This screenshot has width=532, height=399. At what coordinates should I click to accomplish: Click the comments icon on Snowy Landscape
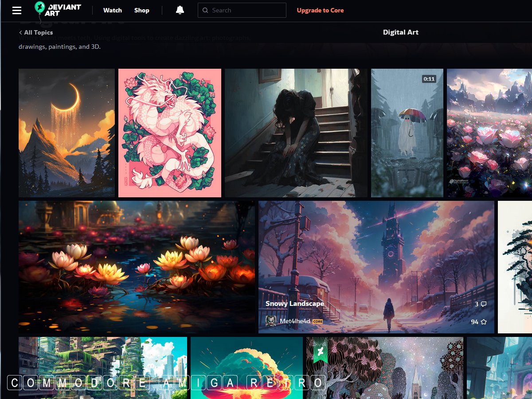click(484, 304)
